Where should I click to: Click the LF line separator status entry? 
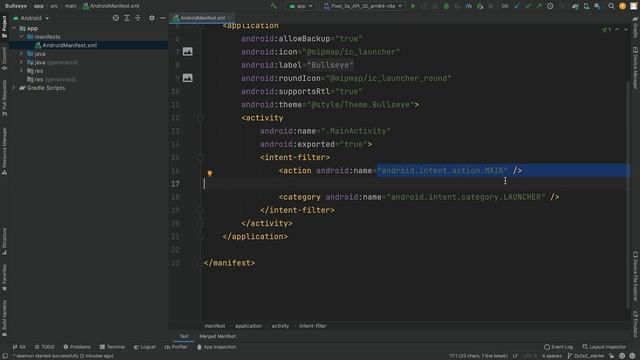(x=515, y=356)
